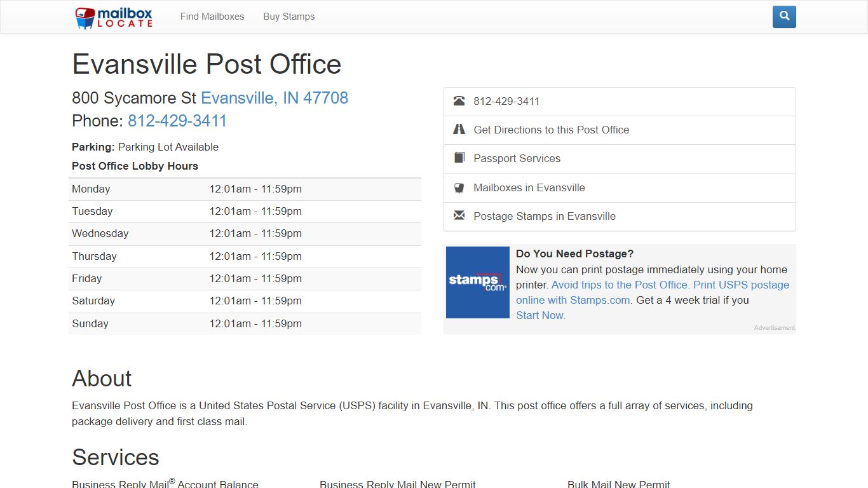Open Buy Stamps in navigation bar

(x=289, y=17)
